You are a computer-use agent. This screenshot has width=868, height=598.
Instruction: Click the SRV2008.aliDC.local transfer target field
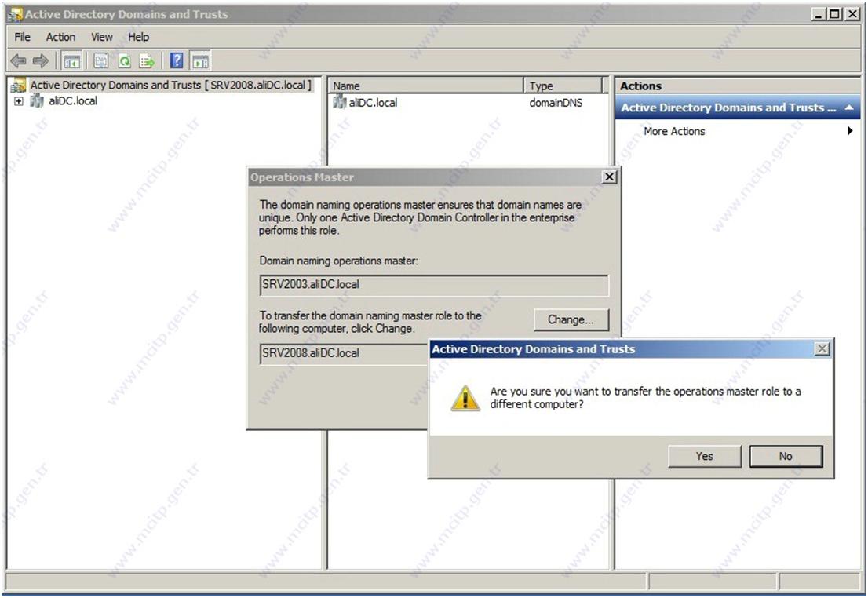(344, 353)
